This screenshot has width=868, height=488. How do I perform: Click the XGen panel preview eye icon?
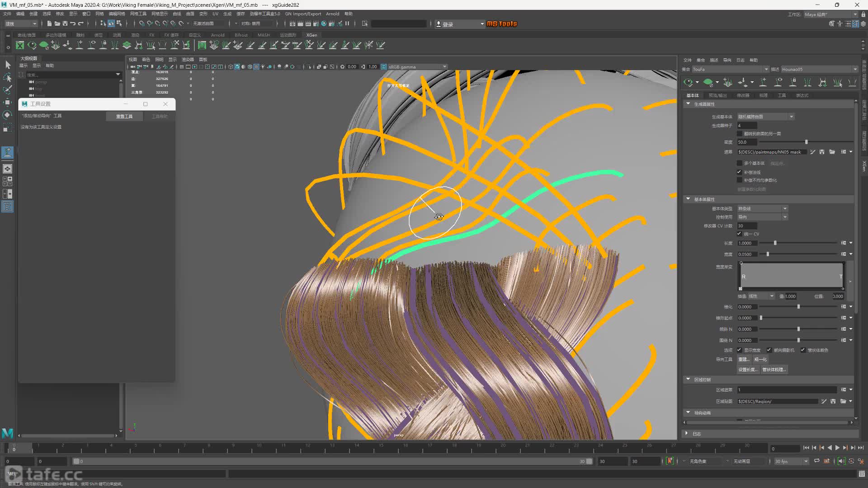[x=688, y=82]
